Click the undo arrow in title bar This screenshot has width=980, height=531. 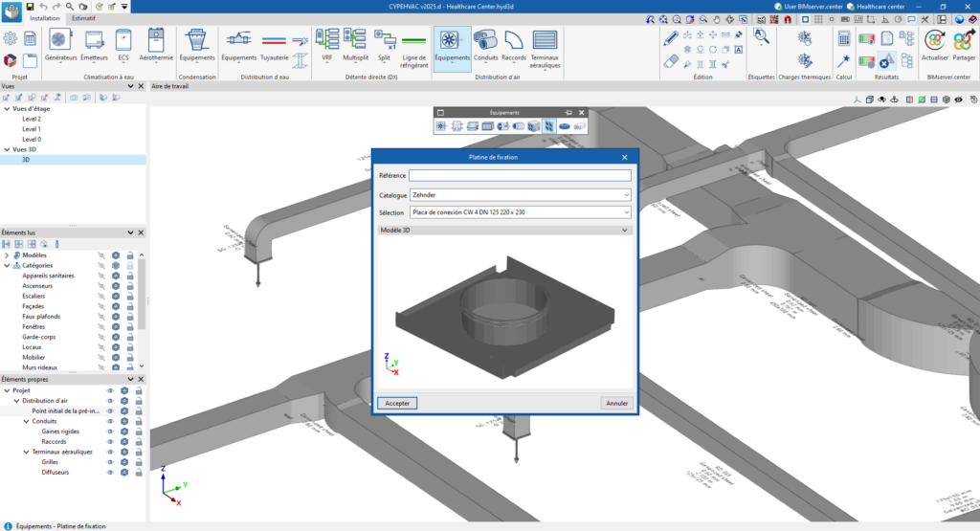44,7
